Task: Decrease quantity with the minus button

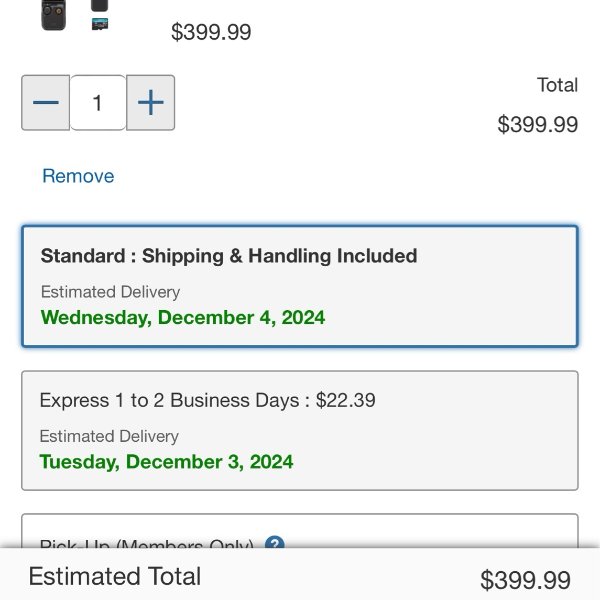Action: point(46,103)
